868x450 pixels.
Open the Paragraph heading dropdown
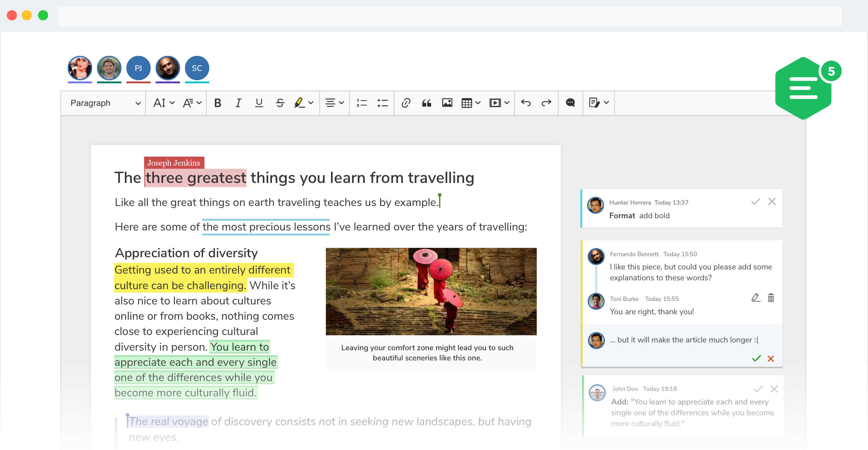(105, 103)
